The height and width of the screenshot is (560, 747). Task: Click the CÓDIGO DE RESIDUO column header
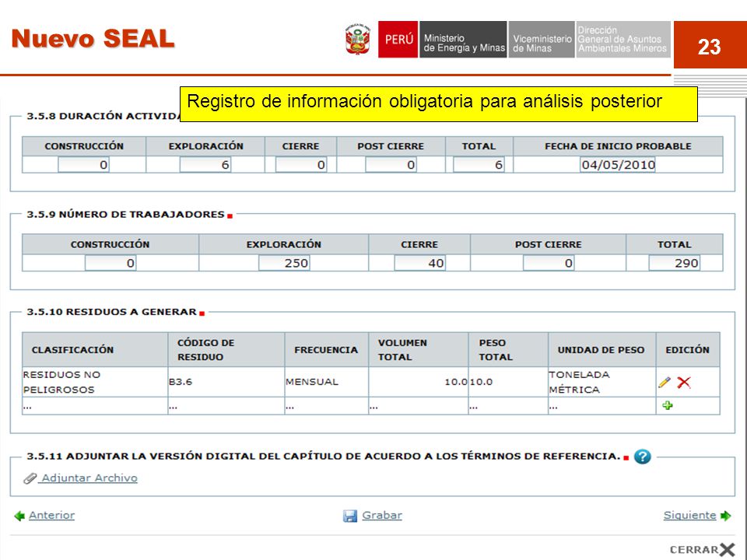click(226, 350)
